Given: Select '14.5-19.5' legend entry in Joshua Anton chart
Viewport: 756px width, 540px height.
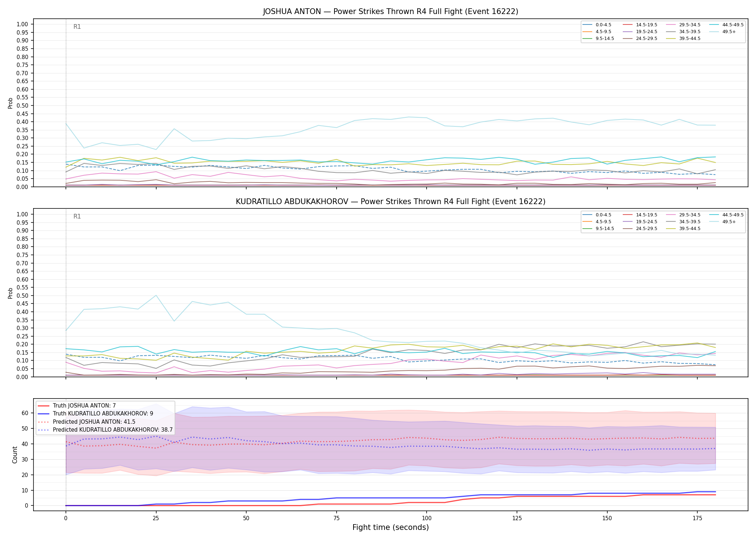Looking at the screenshot, I should click(640, 25).
